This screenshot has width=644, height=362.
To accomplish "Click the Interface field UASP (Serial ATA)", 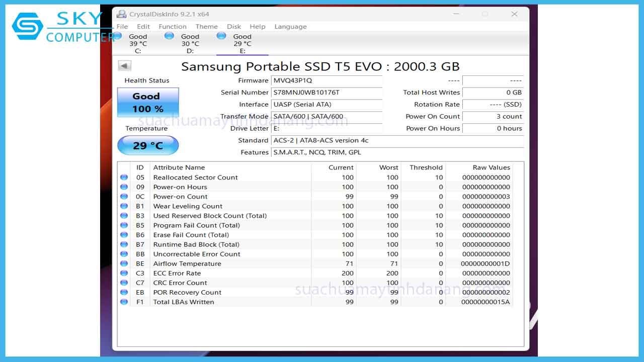I will click(327, 105).
